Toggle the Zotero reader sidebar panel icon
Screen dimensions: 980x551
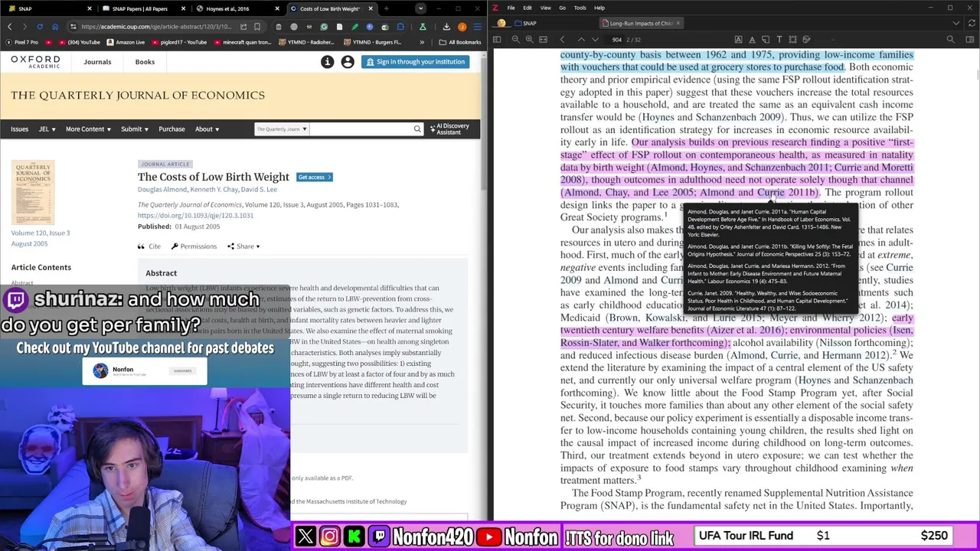[497, 39]
